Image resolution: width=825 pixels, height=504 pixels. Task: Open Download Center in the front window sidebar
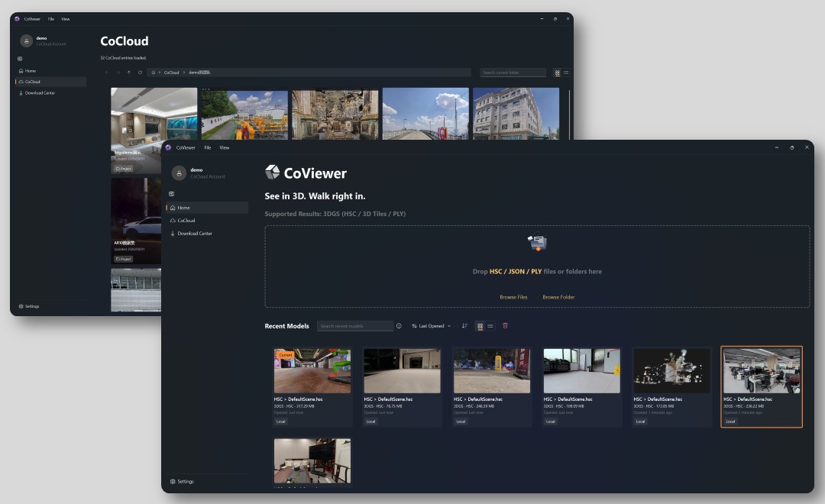(207, 234)
